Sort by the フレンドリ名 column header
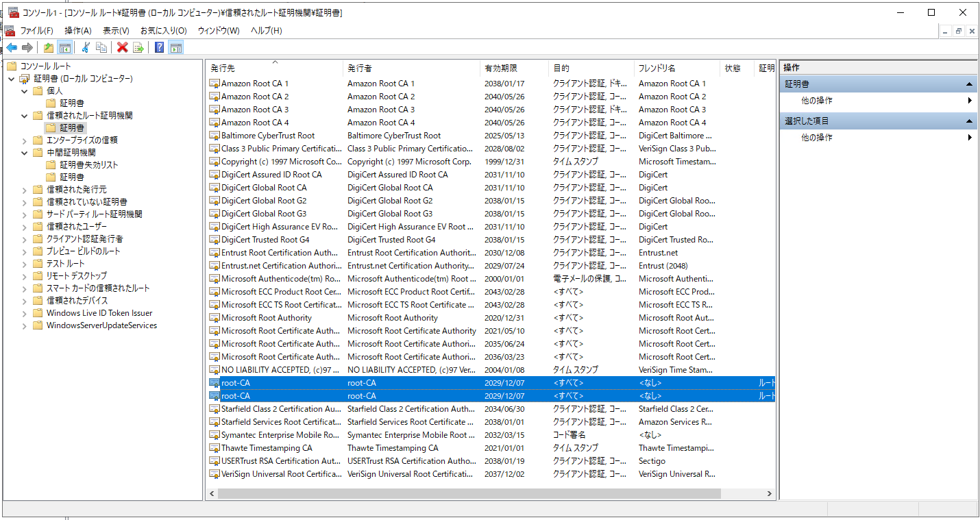 (677, 69)
